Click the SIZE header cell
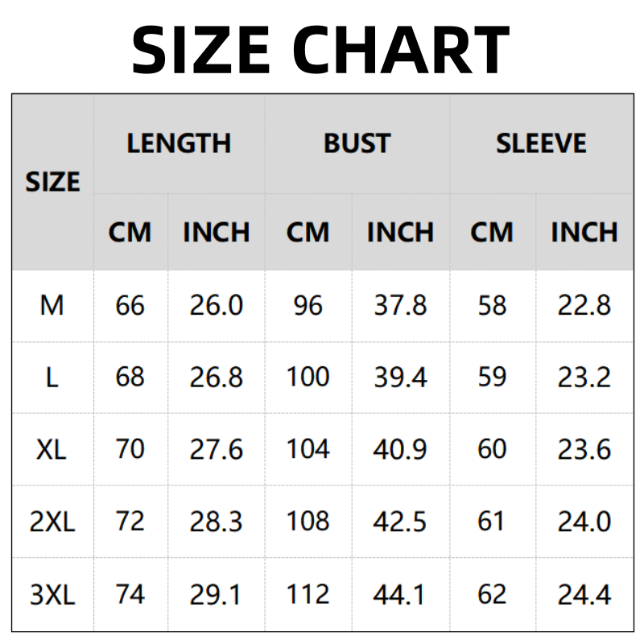 click(x=52, y=182)
